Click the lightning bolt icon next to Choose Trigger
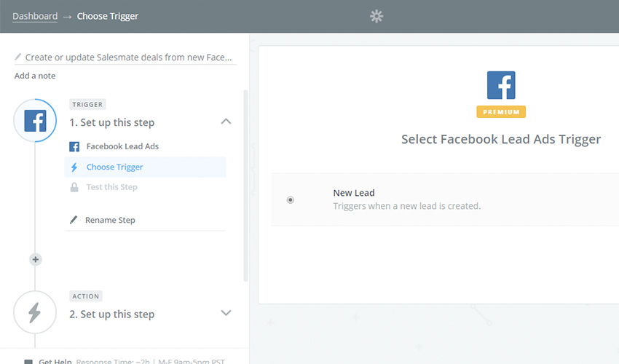 point(74,167)
